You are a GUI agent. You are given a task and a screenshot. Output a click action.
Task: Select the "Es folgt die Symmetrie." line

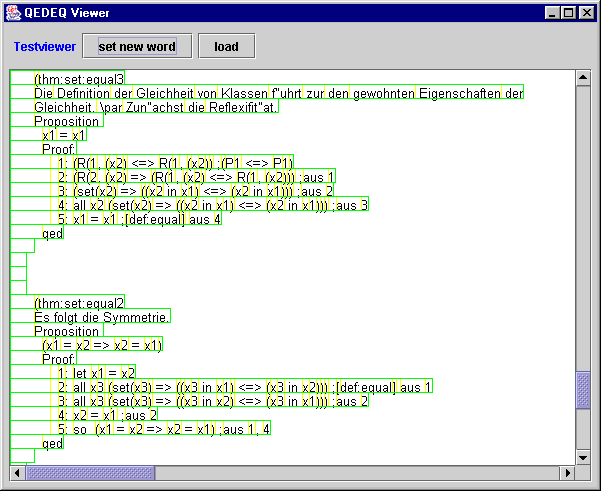(101, 317)
